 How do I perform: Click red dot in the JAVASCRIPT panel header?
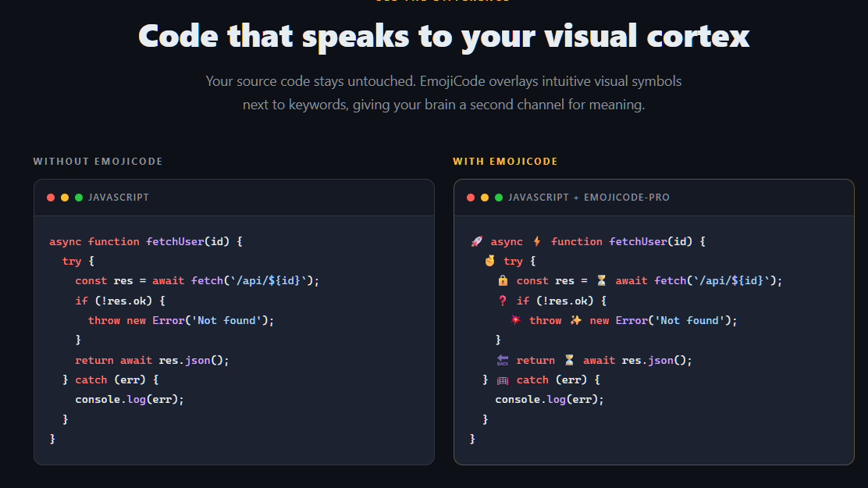tap(51, 198)
